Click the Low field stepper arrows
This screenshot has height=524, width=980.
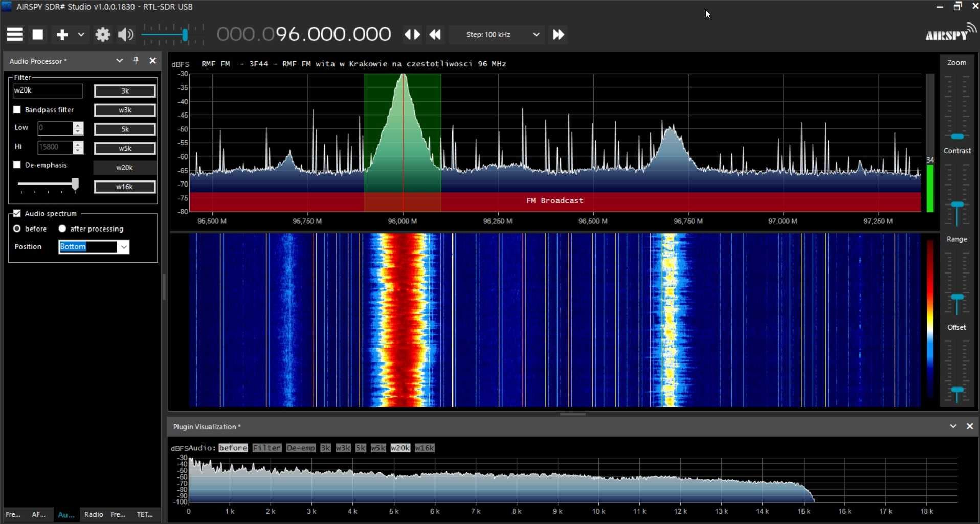tap(78, 128)
